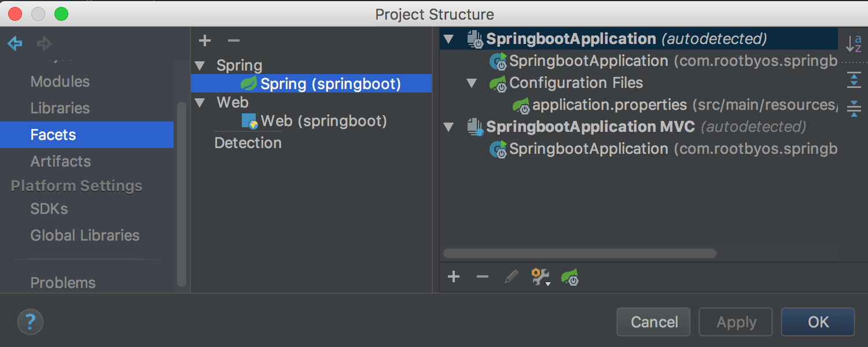Viewport: 868px width, 347px height.
Task: Open help via the question mark icon
Action: tap(30, 322)
